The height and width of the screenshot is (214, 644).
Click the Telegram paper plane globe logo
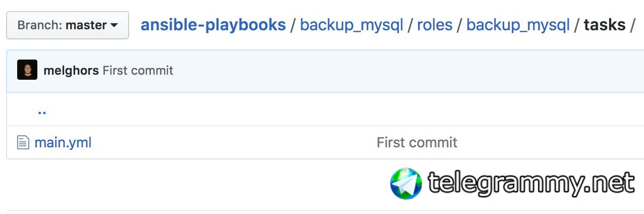click(x=406, y=183)
